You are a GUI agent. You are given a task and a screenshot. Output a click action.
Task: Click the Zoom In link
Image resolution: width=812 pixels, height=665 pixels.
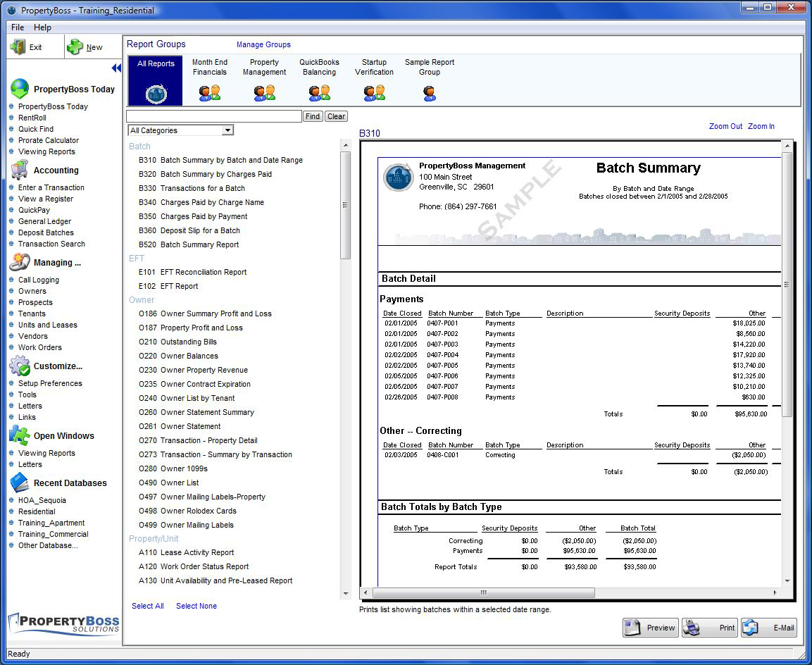[x=761, y=127]
